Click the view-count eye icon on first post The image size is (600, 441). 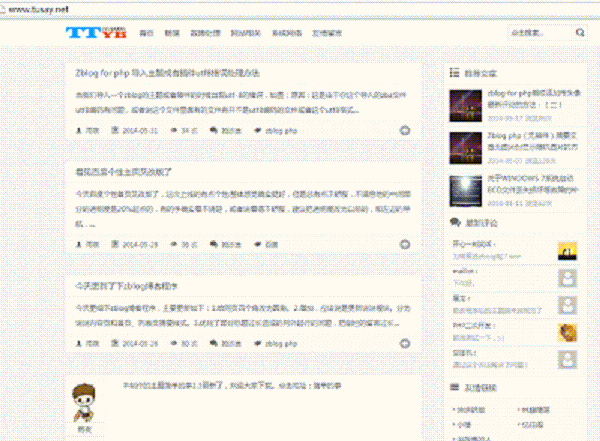coord(174,131)
